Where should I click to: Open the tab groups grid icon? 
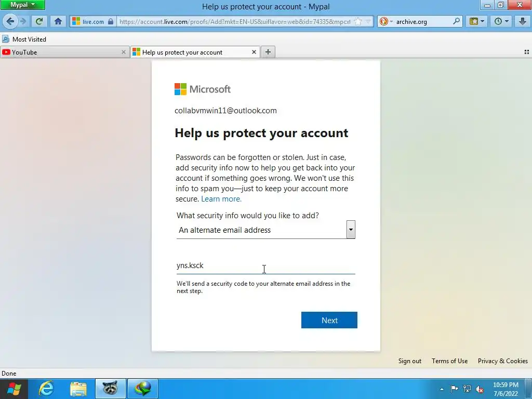[527, 52]
